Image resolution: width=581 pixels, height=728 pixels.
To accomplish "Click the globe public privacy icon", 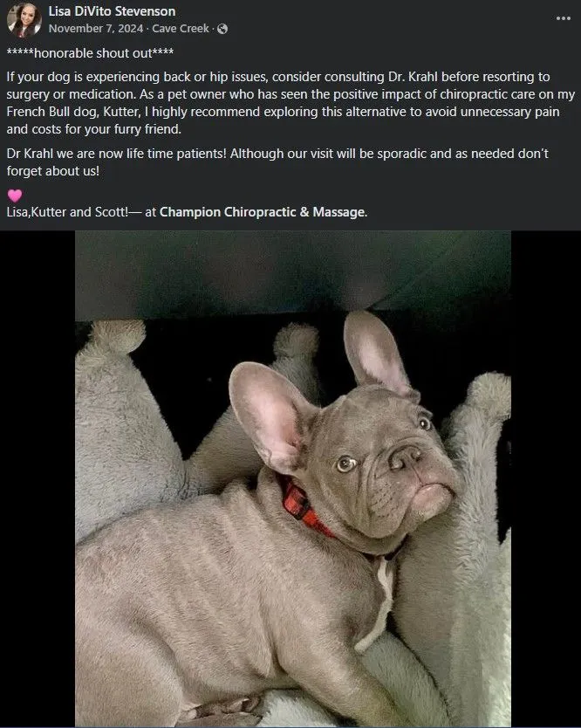I will 222,29.
